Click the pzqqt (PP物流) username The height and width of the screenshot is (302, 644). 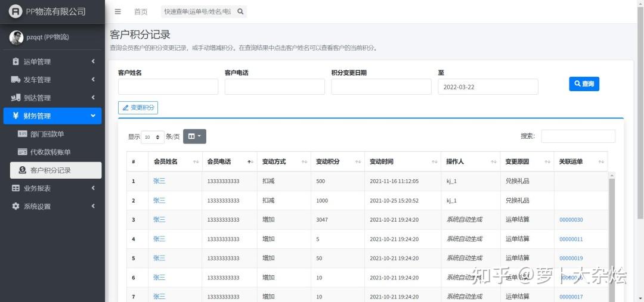[48, 38]
